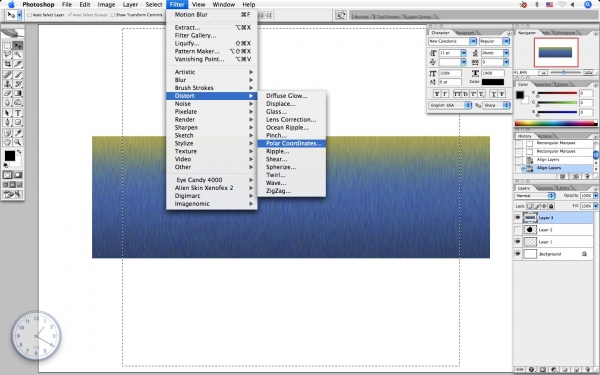
Task: Select the Hand tool
Action: (x=7, y=142)
